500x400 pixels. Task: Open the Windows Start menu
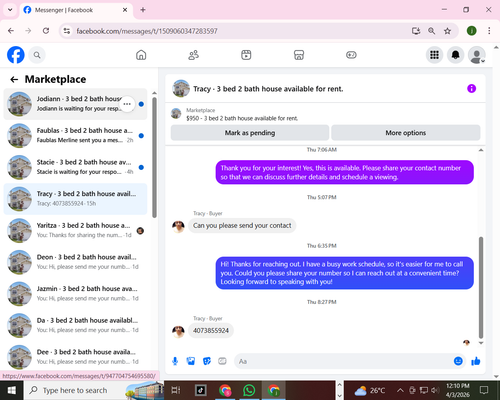coord(12,390)
